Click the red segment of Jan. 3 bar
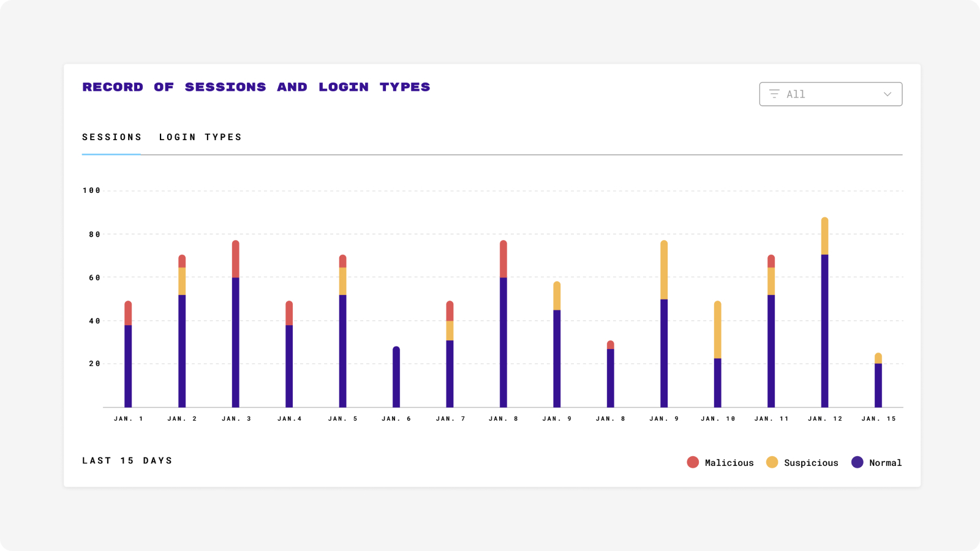The image size is (980, 551). pyautogui.click(x=235, y=260)
